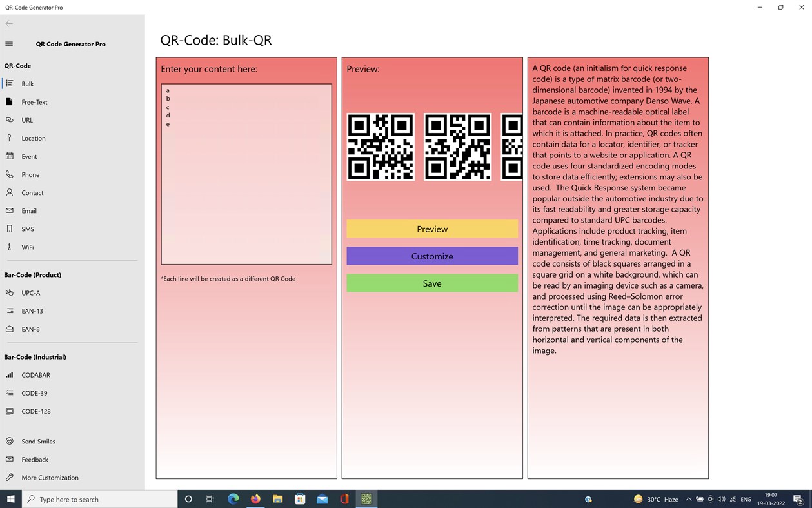This screenshot has width=812, height=508.
Task: Open Send Smiles
Action: [37, 441]
